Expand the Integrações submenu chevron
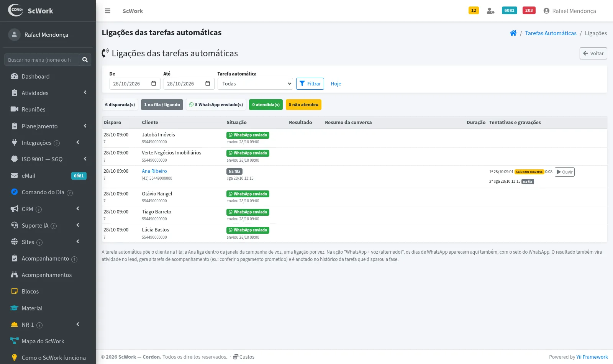The width and height of the screenshot is (613, 364). [x=78, y=142]
